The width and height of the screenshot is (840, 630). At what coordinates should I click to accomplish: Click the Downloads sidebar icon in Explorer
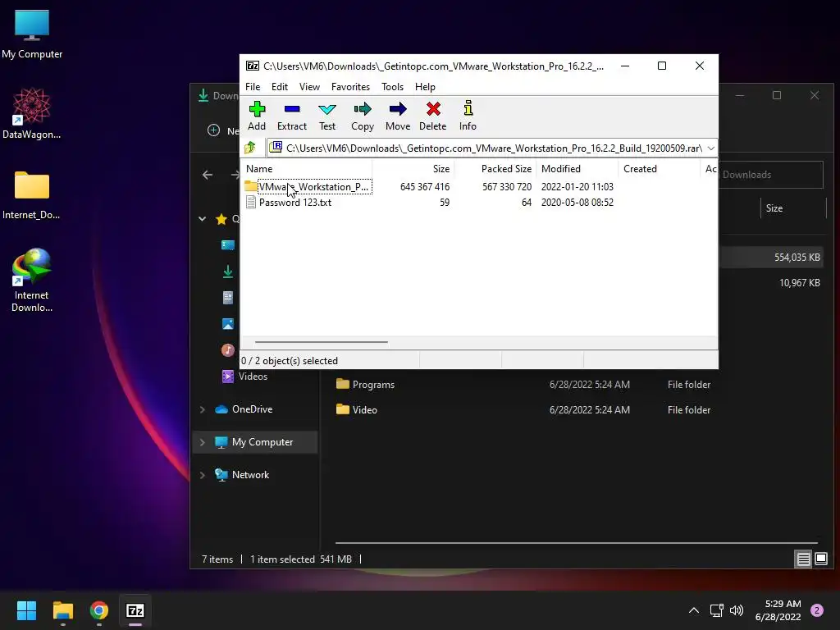tap(228, 272)
